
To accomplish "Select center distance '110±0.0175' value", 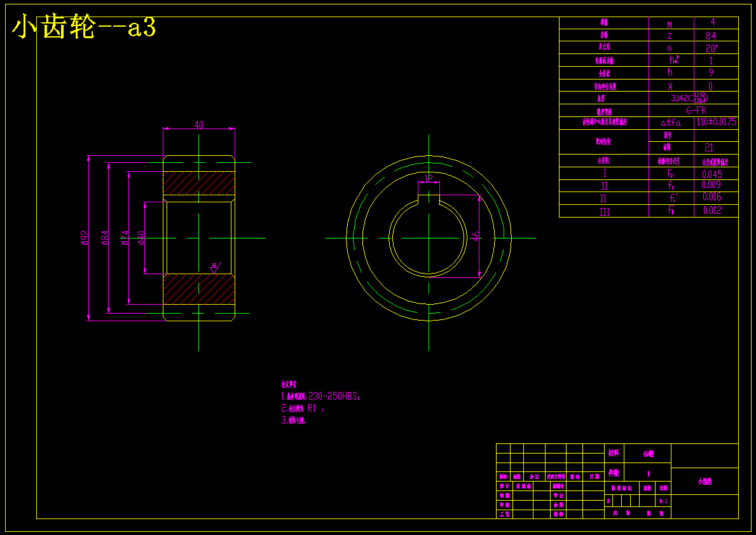I will (717, 122).
